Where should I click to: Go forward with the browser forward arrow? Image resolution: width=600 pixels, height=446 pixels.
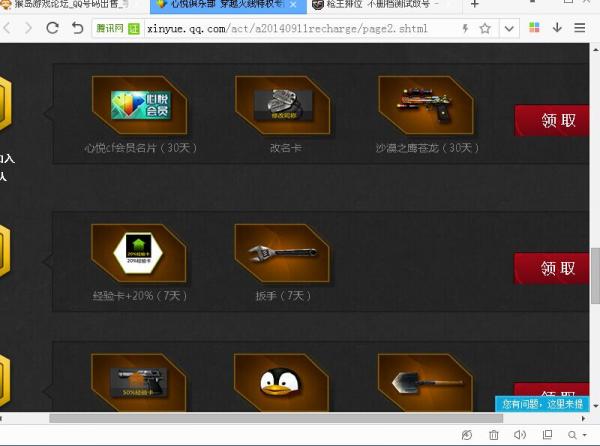pyautogui.click(x=28, y=28)
